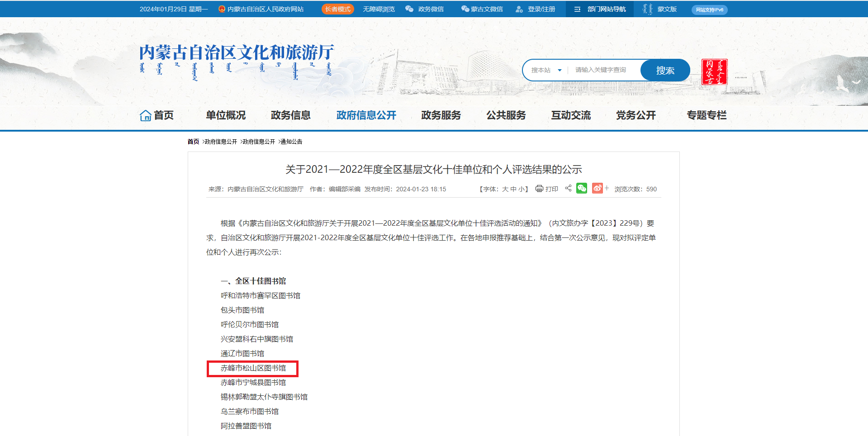Click the home icon beside 首页

145,116
